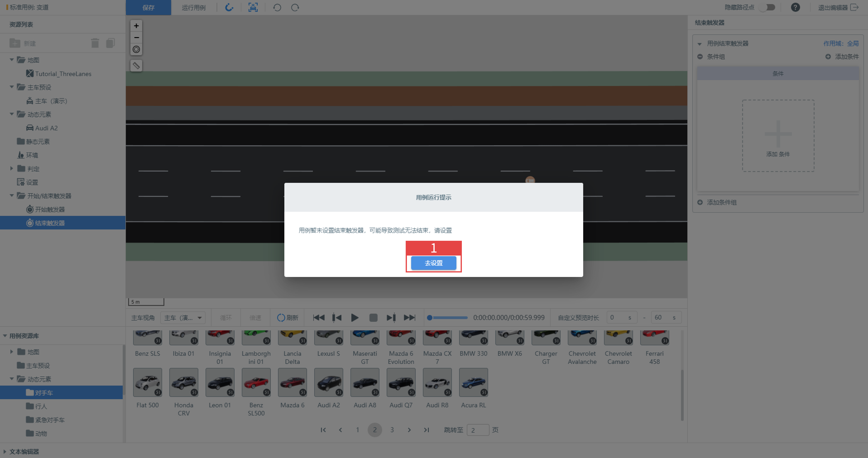Collapse the 主车预设 folder in resource list

coord(12,87)
